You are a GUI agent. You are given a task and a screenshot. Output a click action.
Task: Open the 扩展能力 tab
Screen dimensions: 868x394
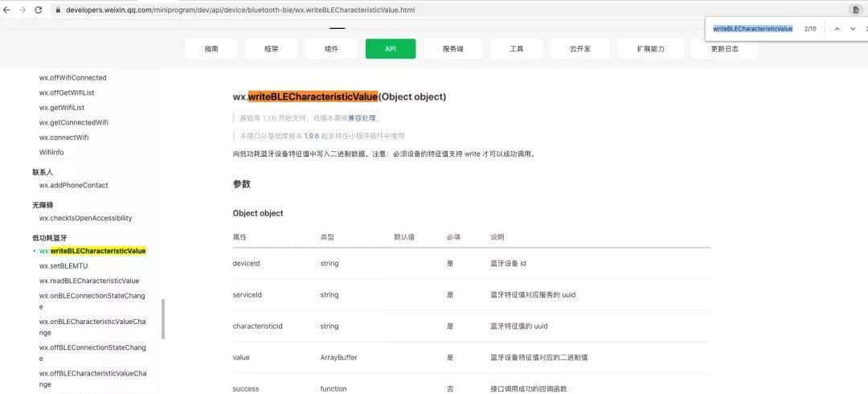tap(650, 49)
